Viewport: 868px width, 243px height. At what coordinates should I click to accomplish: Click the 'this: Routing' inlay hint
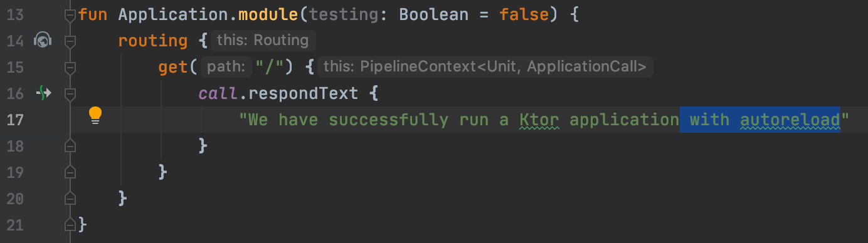pos(262,41)
